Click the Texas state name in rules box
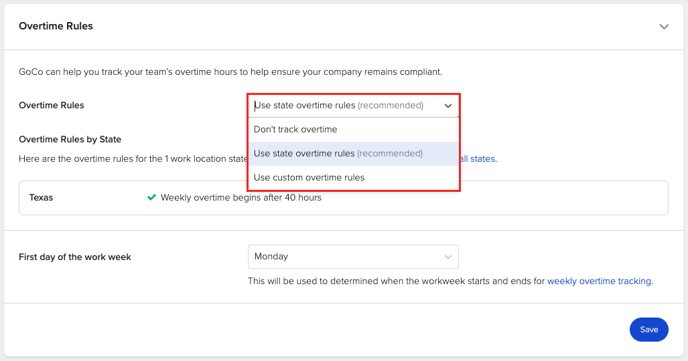 41,198
